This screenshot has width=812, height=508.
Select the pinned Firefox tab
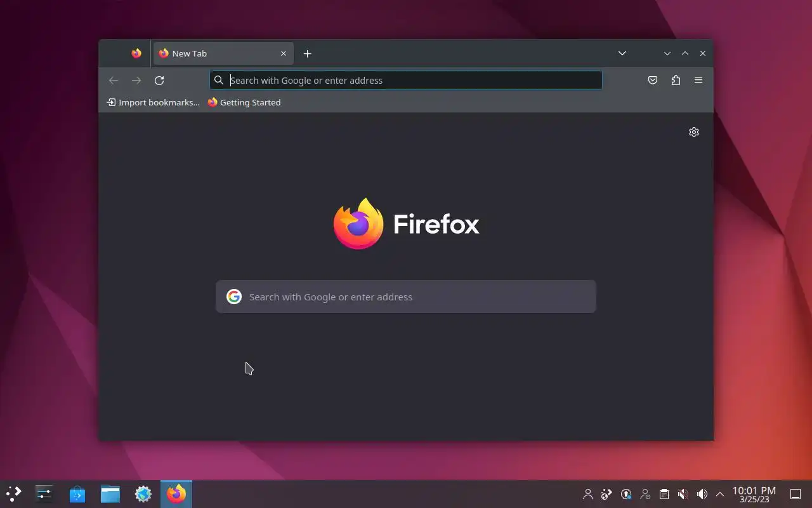click(136, 53)
